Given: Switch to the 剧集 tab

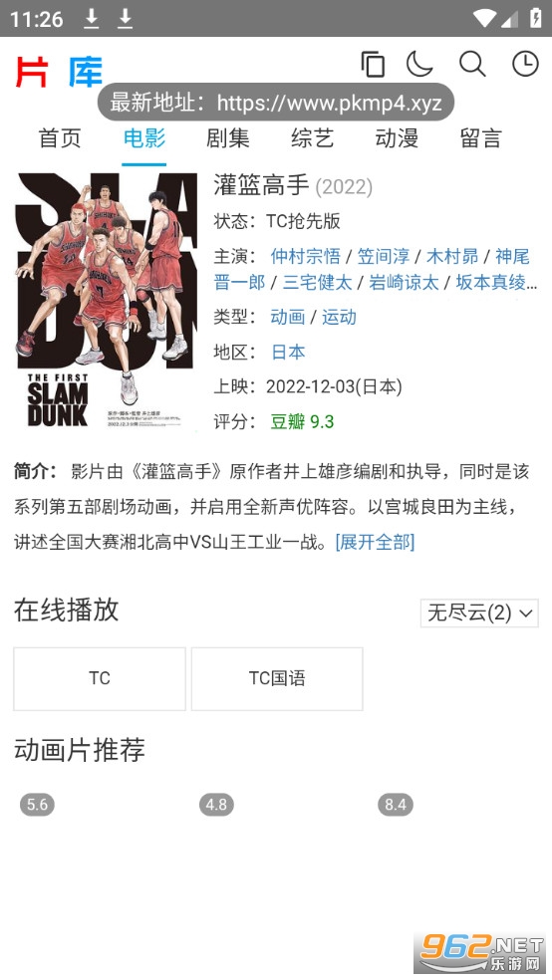Looking at the screenshot, I should [x=228, y=138].
